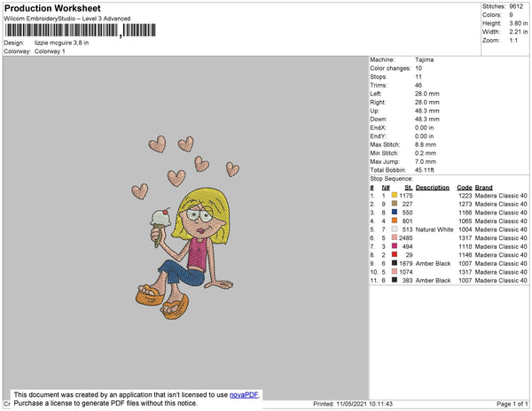This screenshot has height=411, width=532.
Task: Select the black swatch beside 1879 stitches
Action: (395, 262)
